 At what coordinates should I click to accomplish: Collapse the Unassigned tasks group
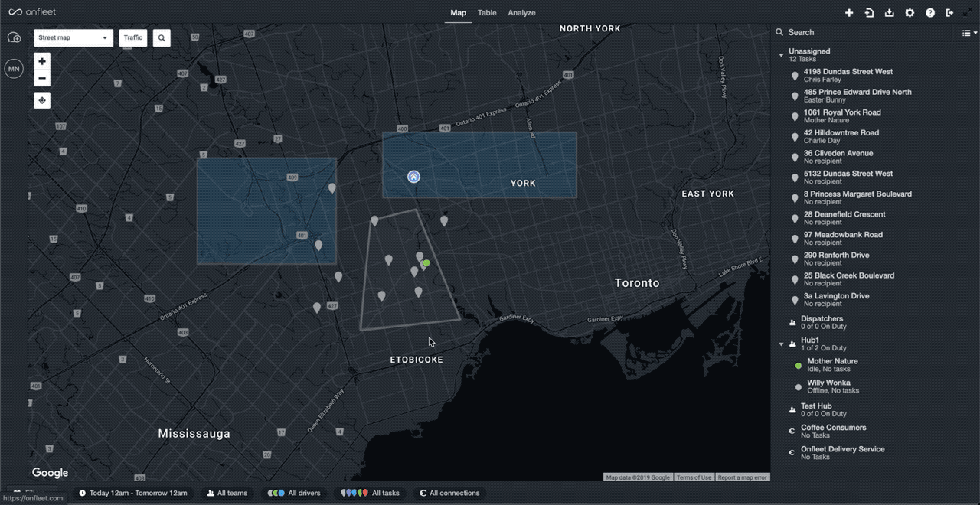click(781, 55)
